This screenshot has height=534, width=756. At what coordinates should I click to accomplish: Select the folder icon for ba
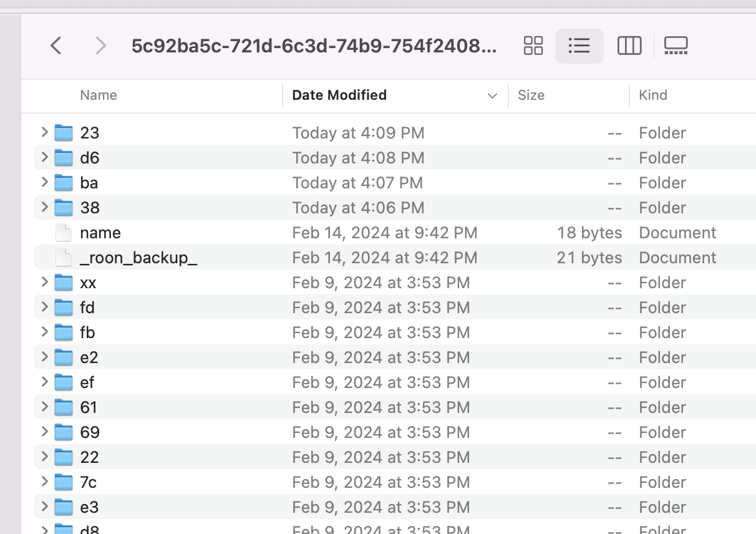tap(64, 183)
